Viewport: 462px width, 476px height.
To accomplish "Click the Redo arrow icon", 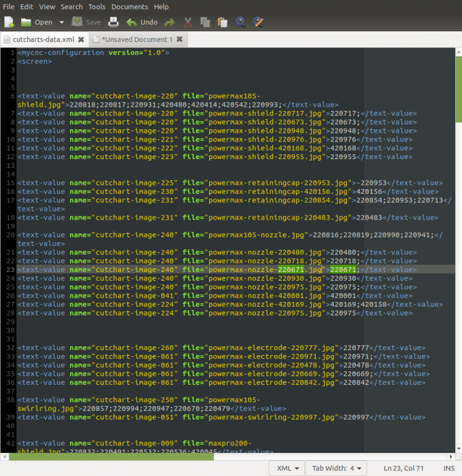I will (x=169, y=22).
